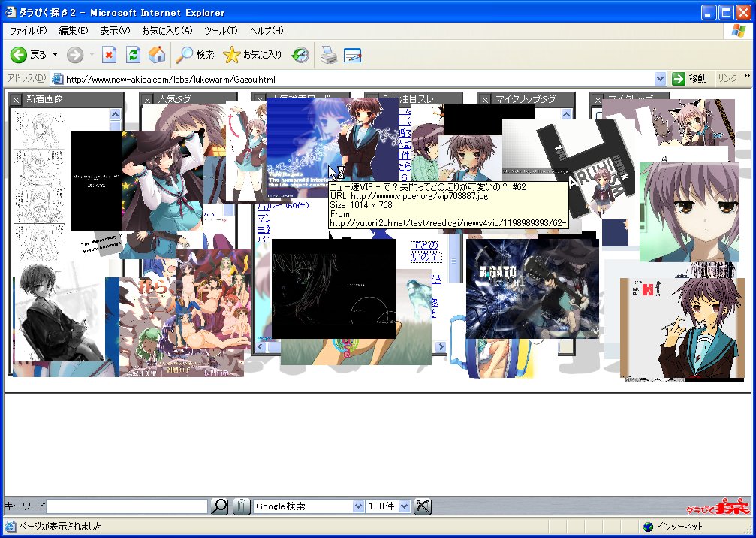Click the 移動 Go button
This screenshot has height=538, width=756.
click(690, 79)
